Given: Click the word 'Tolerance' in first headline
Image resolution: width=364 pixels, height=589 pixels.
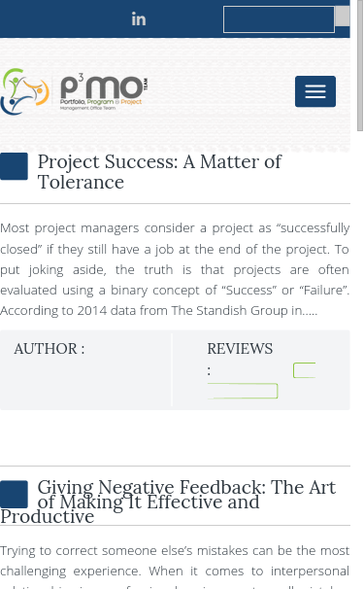Looking at the screenshot, I should [81, 182].
